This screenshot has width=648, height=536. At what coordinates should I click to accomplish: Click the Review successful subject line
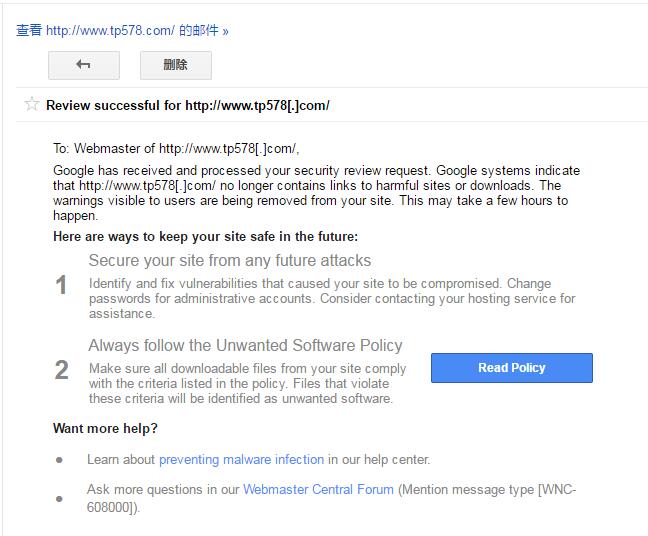click(188, 105)
